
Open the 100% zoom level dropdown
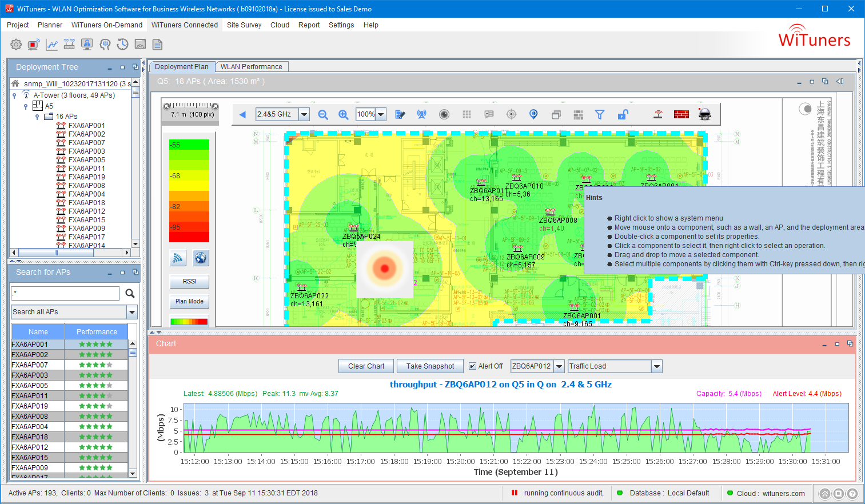pyautogui.click(x=381, y=114)
